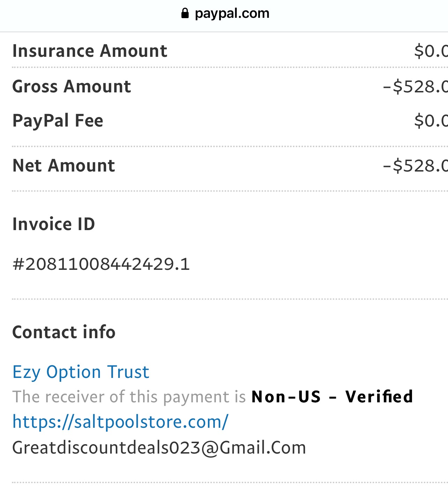
Task: Tap the paypal.com site title text
Action: pyautogui.click(x=232, y=13)
